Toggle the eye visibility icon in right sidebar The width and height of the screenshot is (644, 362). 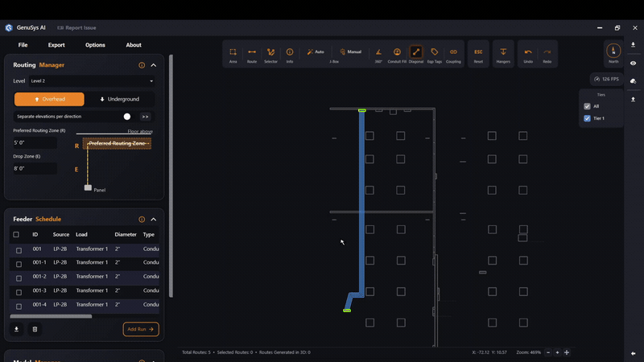coord(634,64)
